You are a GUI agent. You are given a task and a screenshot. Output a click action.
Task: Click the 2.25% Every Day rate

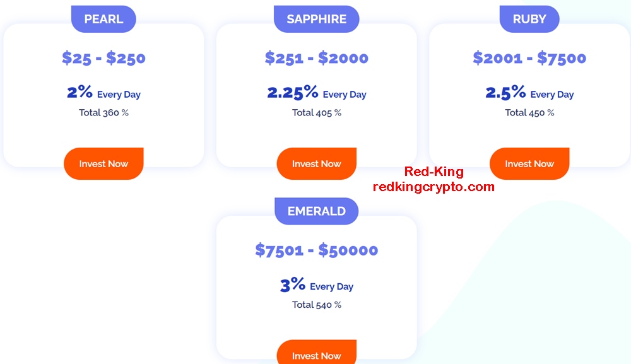[316, 93]
